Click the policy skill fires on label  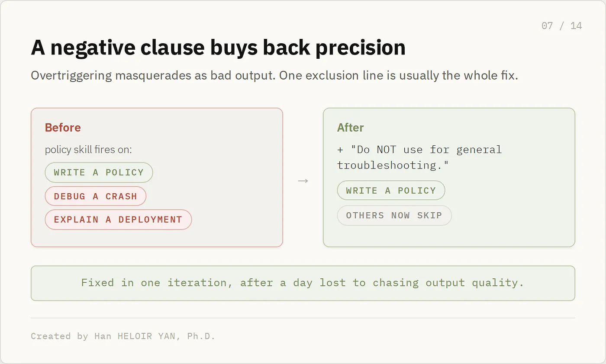click(88, 150)
